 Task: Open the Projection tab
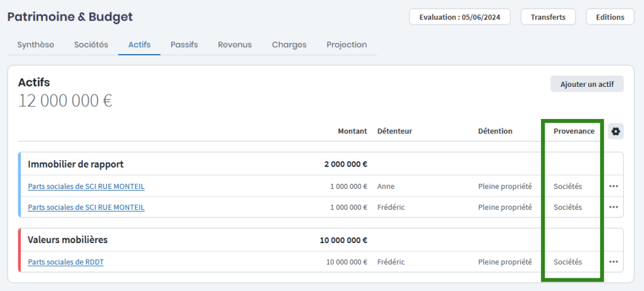point(347,45)
